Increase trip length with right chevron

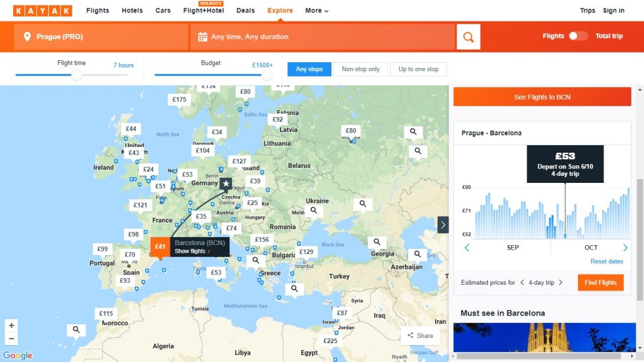click(560, 283)
